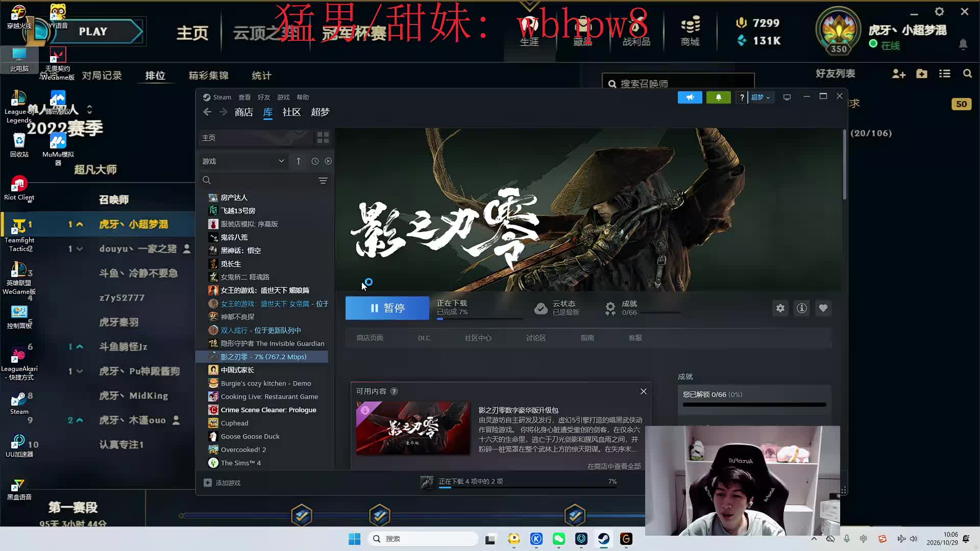980x551 pixels.
Task: Toggle ready-to-play filter icon
Action: point(328,161)
